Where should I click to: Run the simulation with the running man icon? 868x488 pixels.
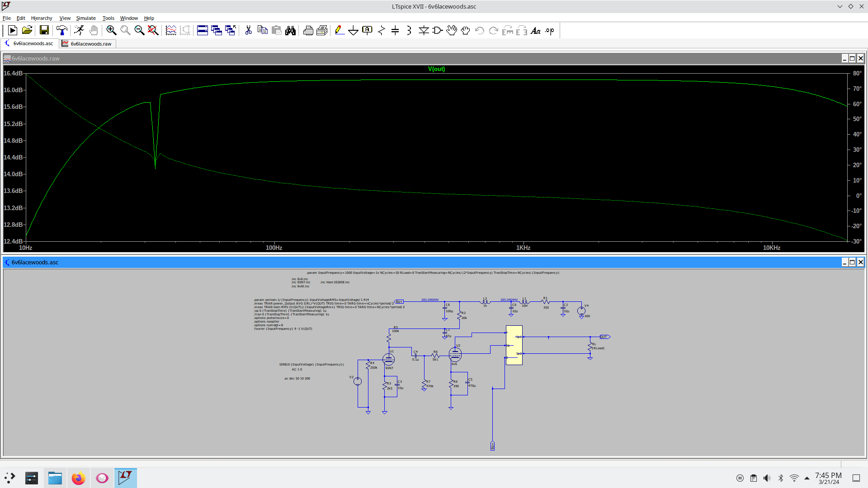(79, 30)
